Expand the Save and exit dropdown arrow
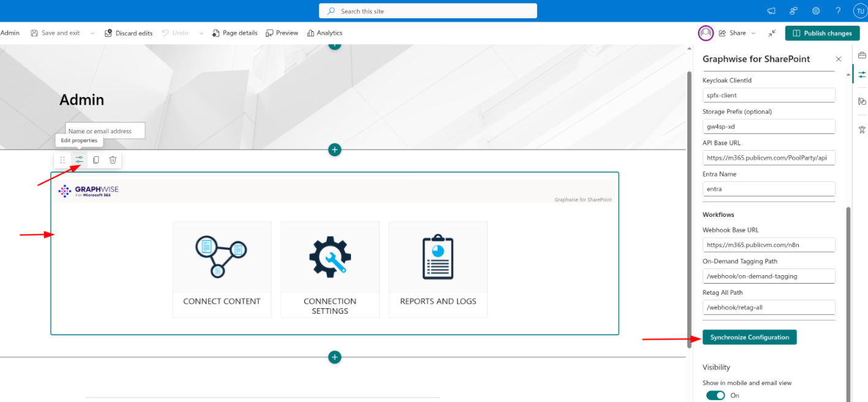 [x=92, y=33]
